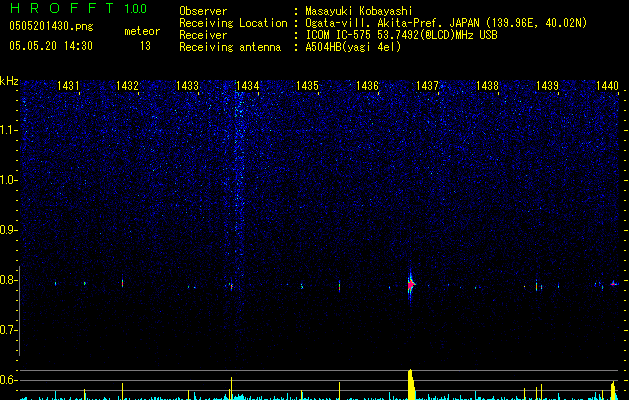Click the strong red meteor echo near 1437
Screen dimensions: 629x400
click(x=411, y=285)
